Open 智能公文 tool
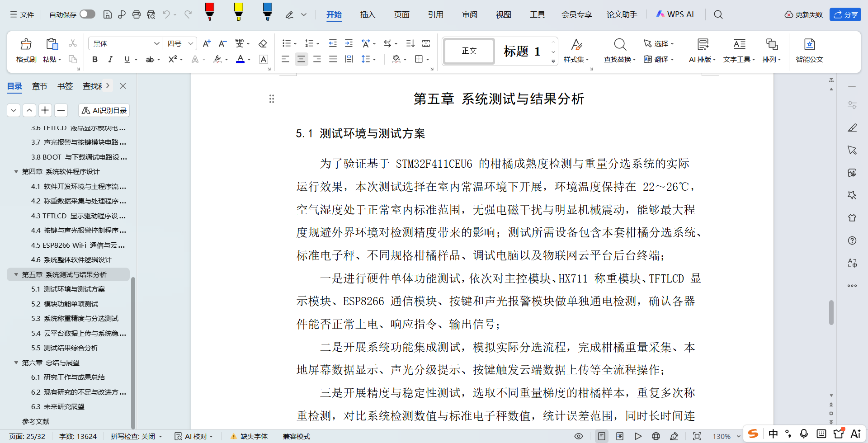The image size is (868, 443). [x=809, y=50]
